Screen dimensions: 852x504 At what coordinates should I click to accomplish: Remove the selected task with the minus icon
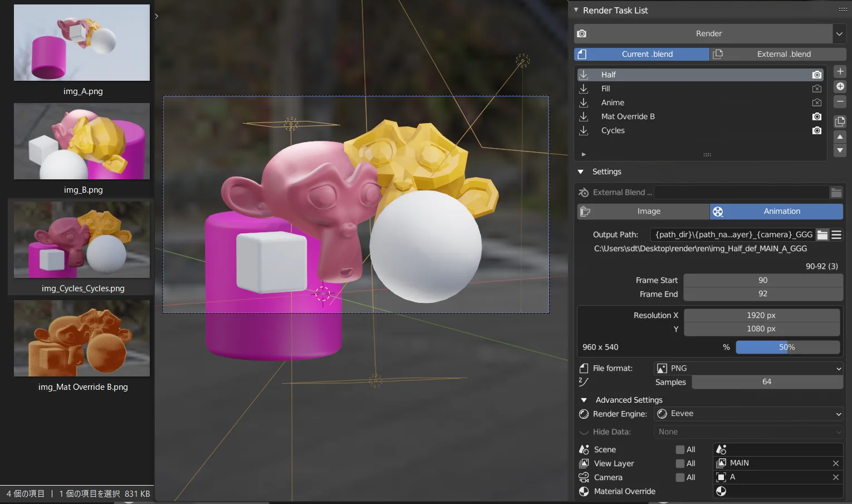[840, 102]
